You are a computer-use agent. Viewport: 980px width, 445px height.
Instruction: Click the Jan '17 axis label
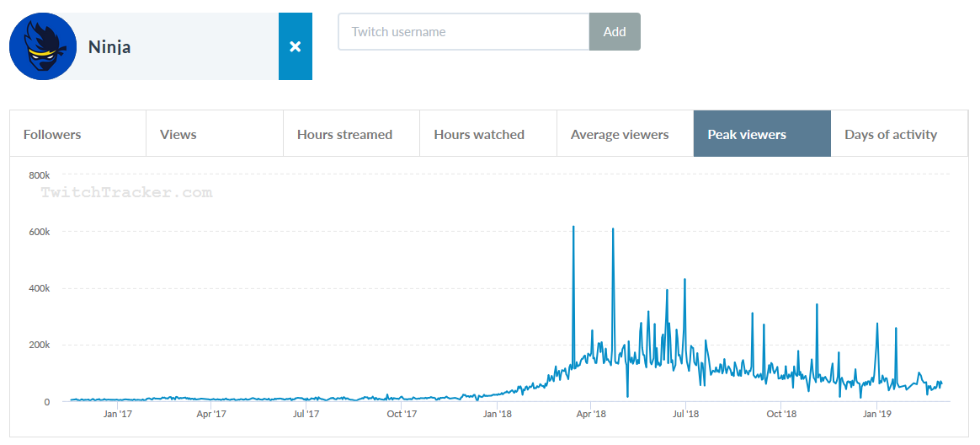[x=118, y=414]
